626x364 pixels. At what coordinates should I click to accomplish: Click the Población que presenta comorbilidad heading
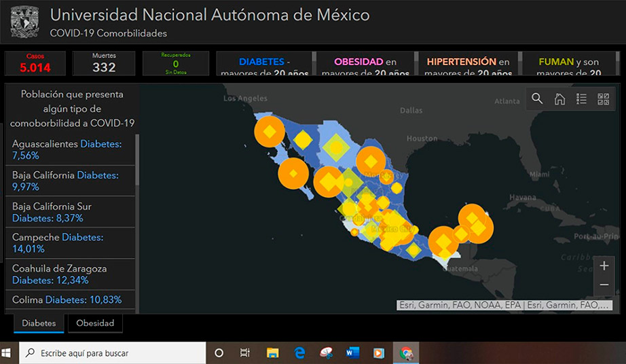tap(72, 109)
